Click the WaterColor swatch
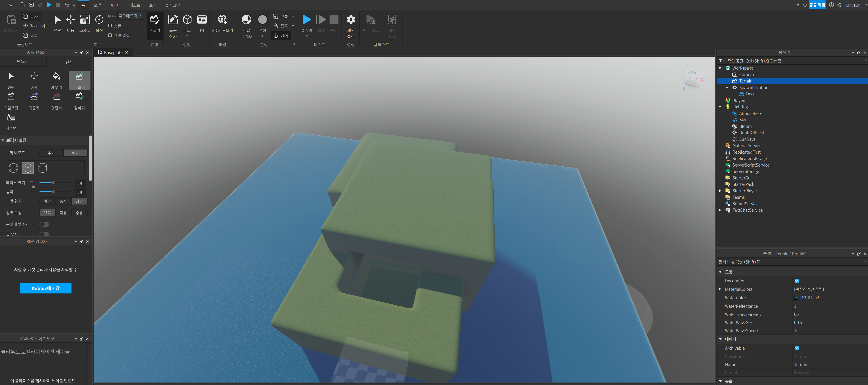This screenshot has height=385, width=868. pos(796,298)
